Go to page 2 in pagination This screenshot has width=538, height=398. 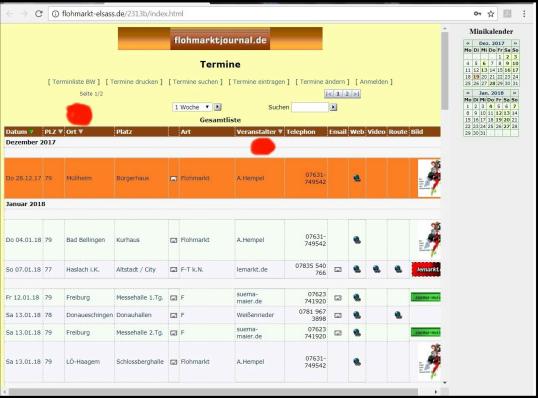347,94
